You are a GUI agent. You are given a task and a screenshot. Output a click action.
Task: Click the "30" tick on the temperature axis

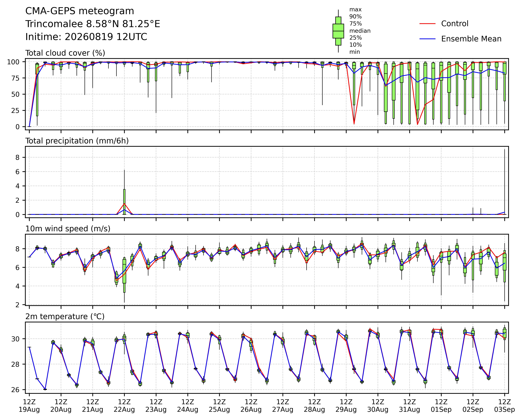tap(15, 339)
